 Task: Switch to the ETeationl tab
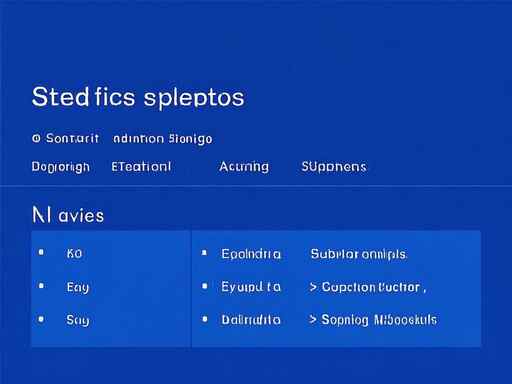[x=141, y=166]
